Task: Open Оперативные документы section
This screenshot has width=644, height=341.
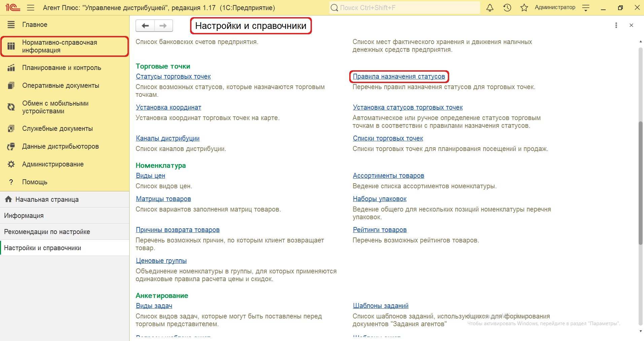Action: 65,85
